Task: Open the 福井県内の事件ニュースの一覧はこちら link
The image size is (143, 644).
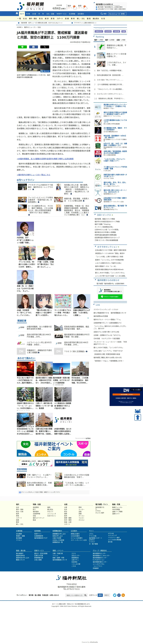Action: coord(34,175)
